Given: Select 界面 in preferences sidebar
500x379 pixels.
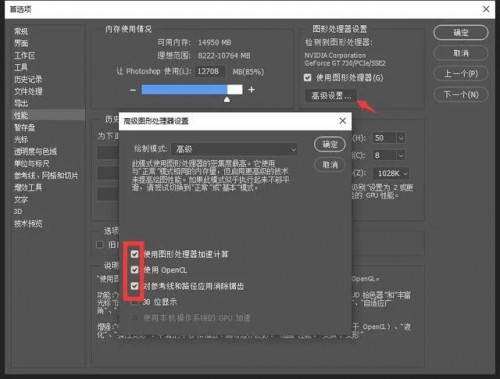Looking at the screenshot, I should point(21,43).
